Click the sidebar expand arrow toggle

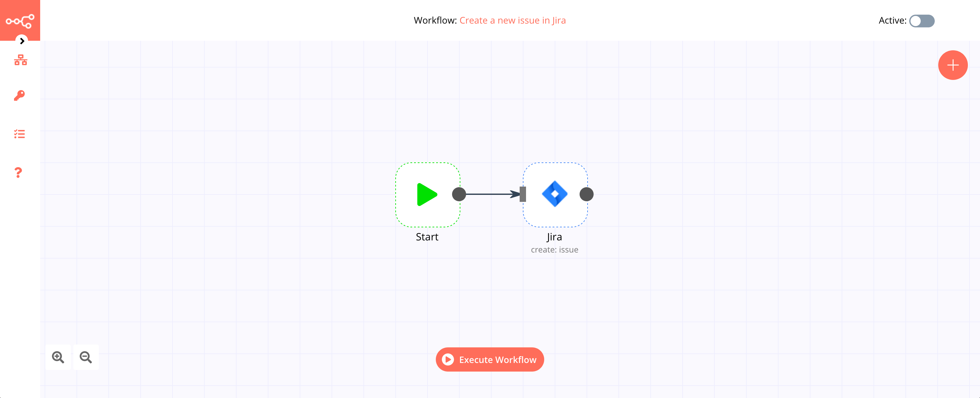click(x=22, y=41)
